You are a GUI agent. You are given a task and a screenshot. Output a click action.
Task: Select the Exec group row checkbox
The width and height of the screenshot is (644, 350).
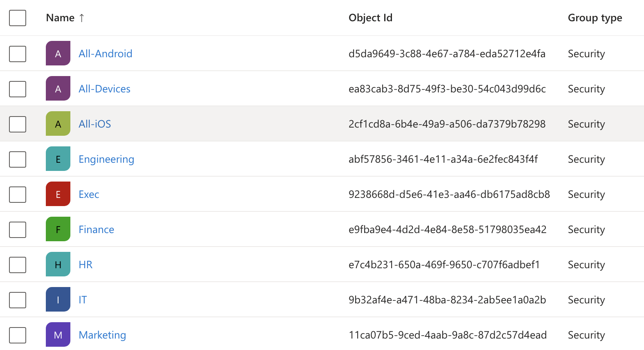tap(18, 194)
